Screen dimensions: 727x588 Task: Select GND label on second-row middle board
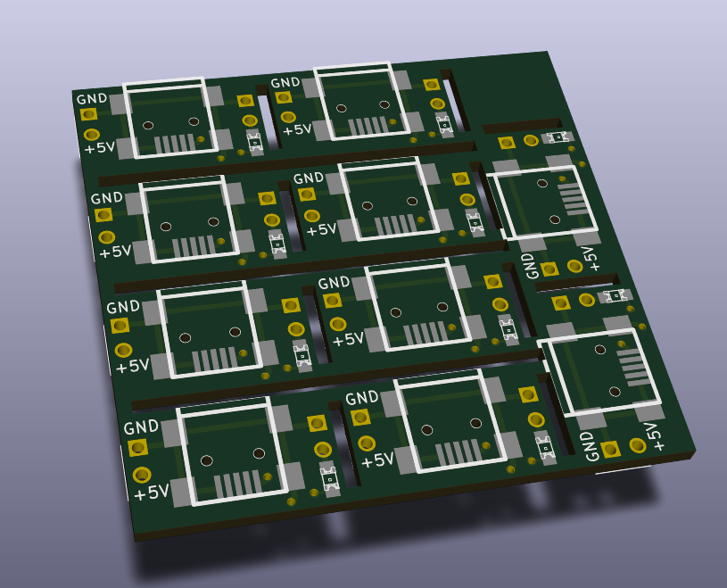(x=309, y=178)
